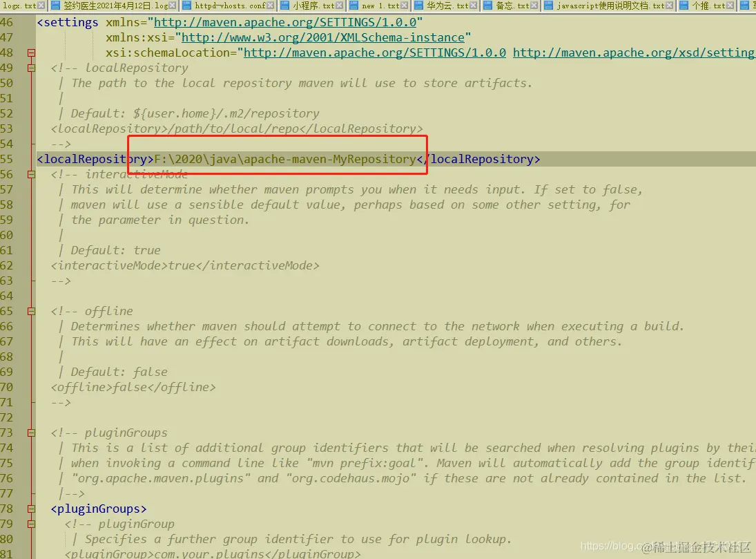The width and height of the screenshot is (756, 559).
Task: Close the 签约医生2021年4月12日.log tab
Action: click(x=173, y=6)
